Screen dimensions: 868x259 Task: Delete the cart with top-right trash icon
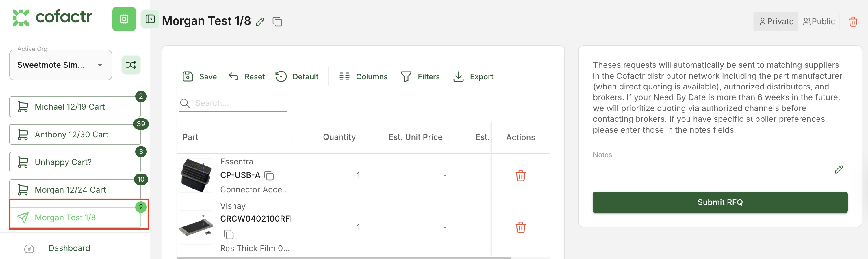click(x=853, y=22)
